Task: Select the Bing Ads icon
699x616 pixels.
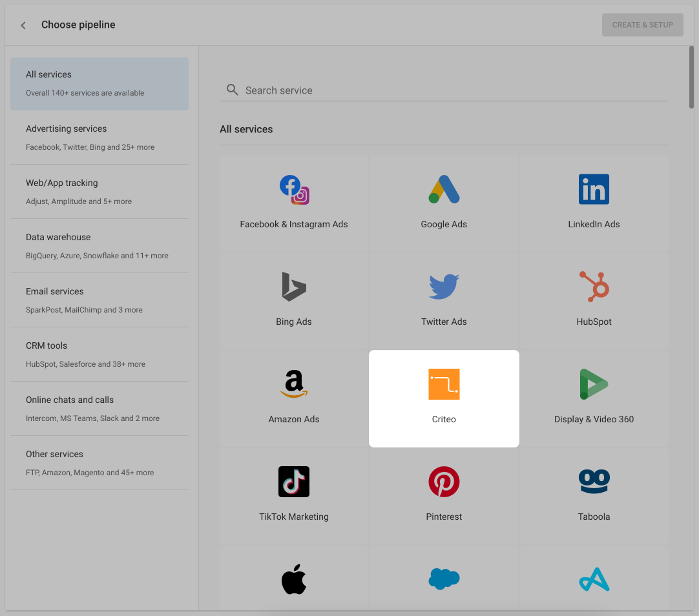Action: pos(294,287)
